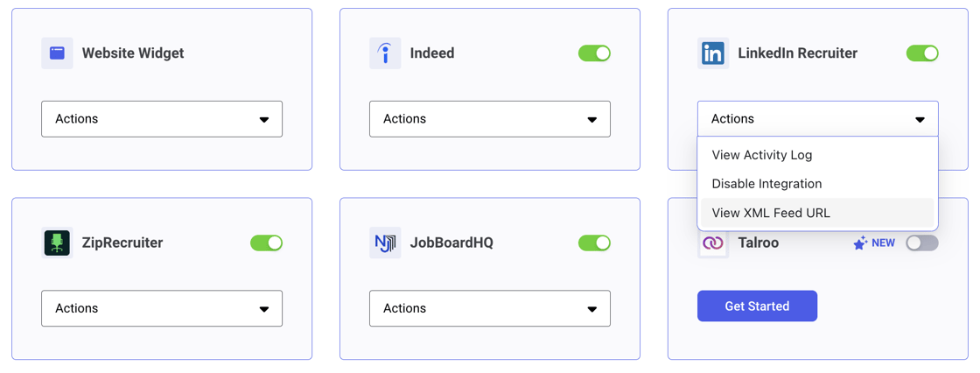Toggle the JobBoardHQ integration switch
Viewport: 980px width, 373px height.
click(594, 243)
